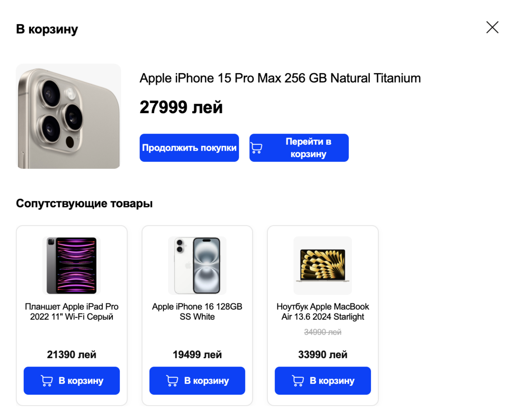Screen dimensions: 520x420
Task: Click the cart icon on the MacBook Air button
Action: (x=298, y=381)
